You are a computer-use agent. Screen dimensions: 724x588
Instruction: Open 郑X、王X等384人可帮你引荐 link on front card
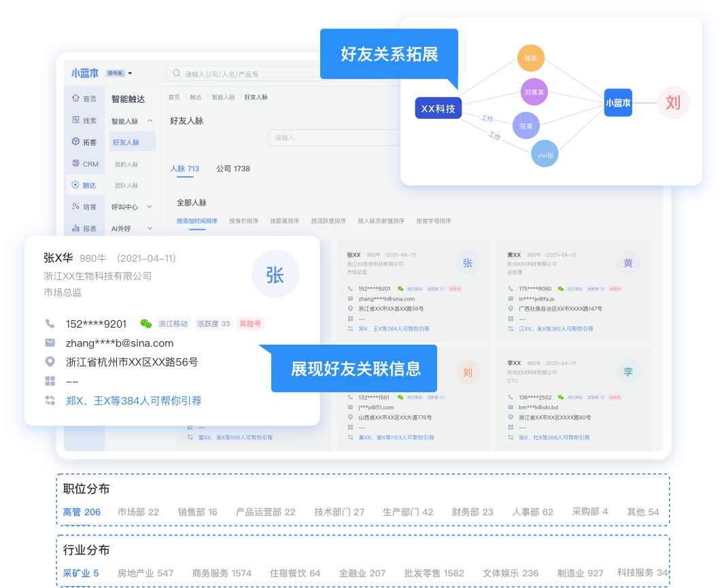(134, 400)
